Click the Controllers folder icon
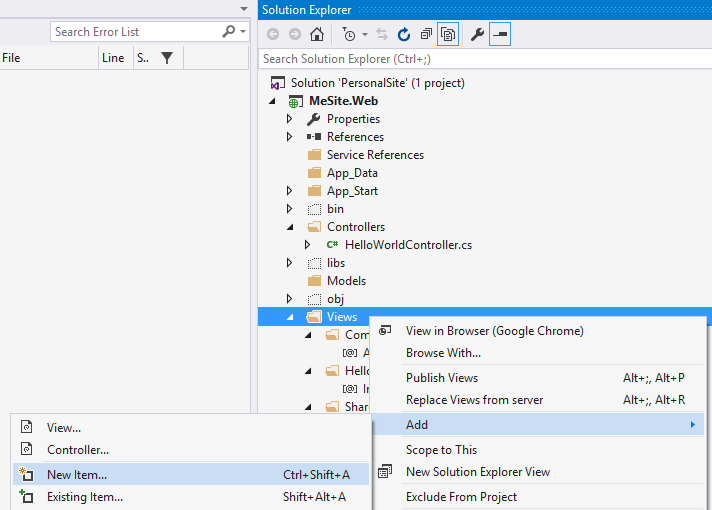712x510 pixels. pos(314,227)
